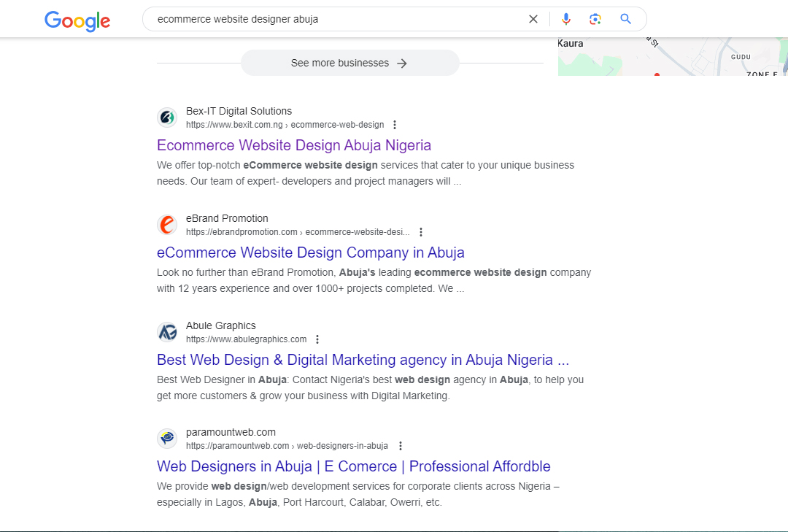The height and width of the screenshot is (532, 788).
Task: Click the eBrand Promotion favicon
Action: pyautogui.click(x=167, y=225)
